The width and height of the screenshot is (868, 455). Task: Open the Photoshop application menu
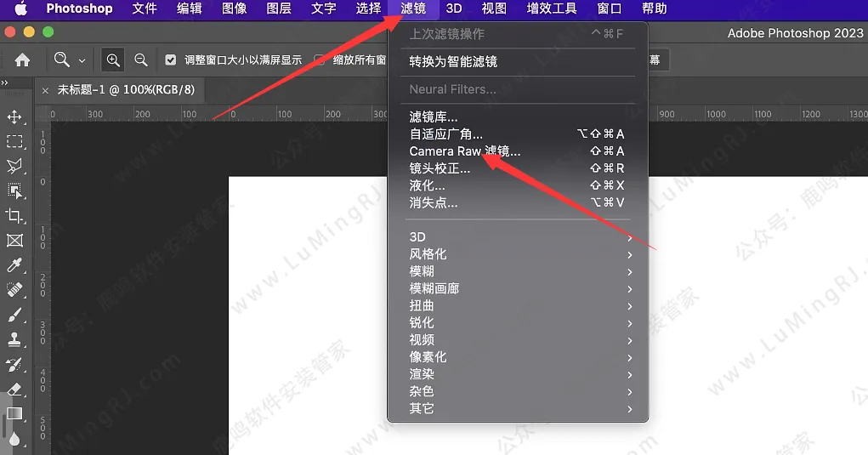pyautogui.click(x=79, y=9)
